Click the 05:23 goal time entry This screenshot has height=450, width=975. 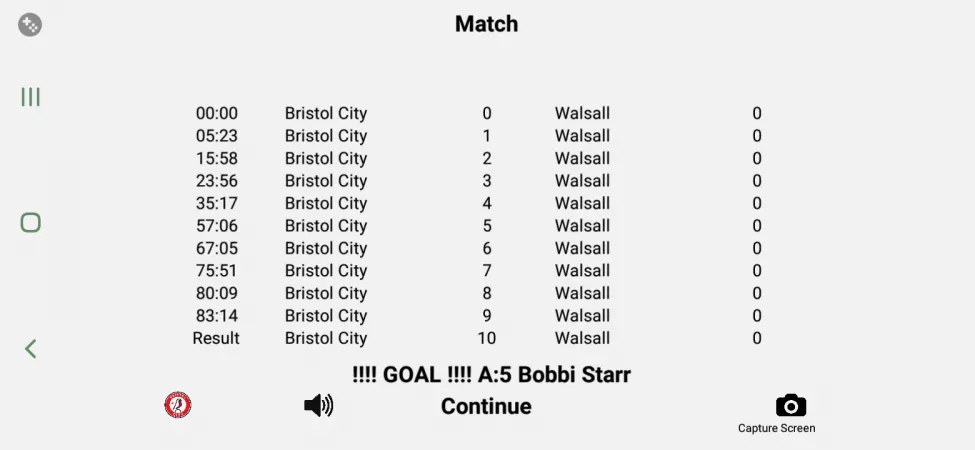coord(217,136)
